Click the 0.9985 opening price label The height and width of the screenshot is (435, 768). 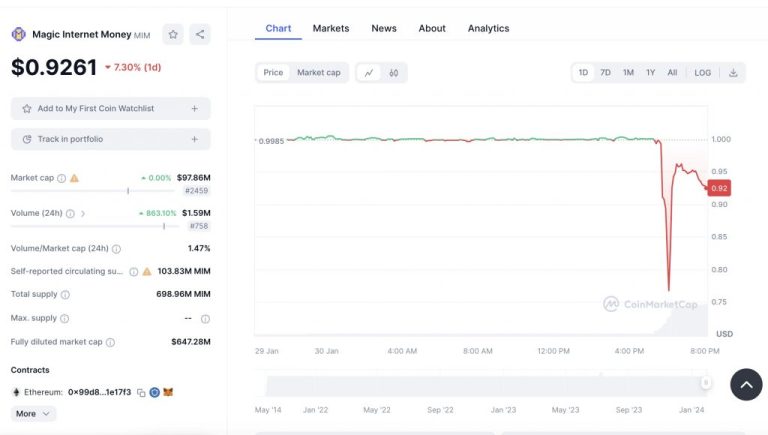pos(271,141)
